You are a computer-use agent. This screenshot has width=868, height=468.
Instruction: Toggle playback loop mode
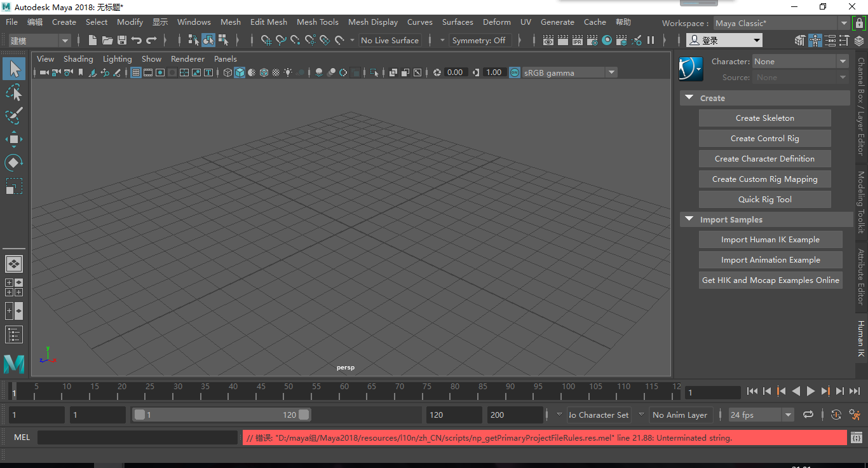(x=808, y=415)
